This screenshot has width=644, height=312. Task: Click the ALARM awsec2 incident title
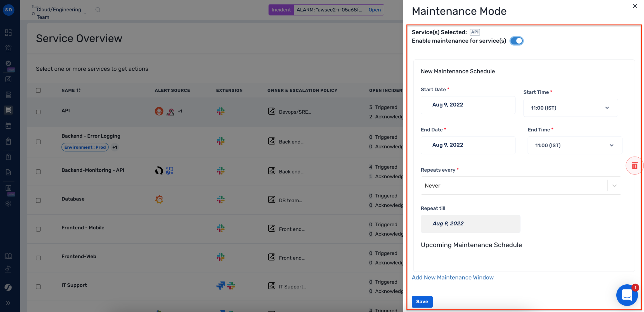click(x=329, y=10)
